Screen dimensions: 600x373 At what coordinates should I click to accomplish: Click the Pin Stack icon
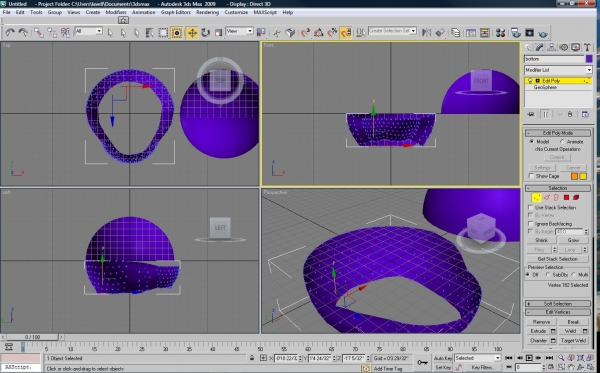[531, 114]
